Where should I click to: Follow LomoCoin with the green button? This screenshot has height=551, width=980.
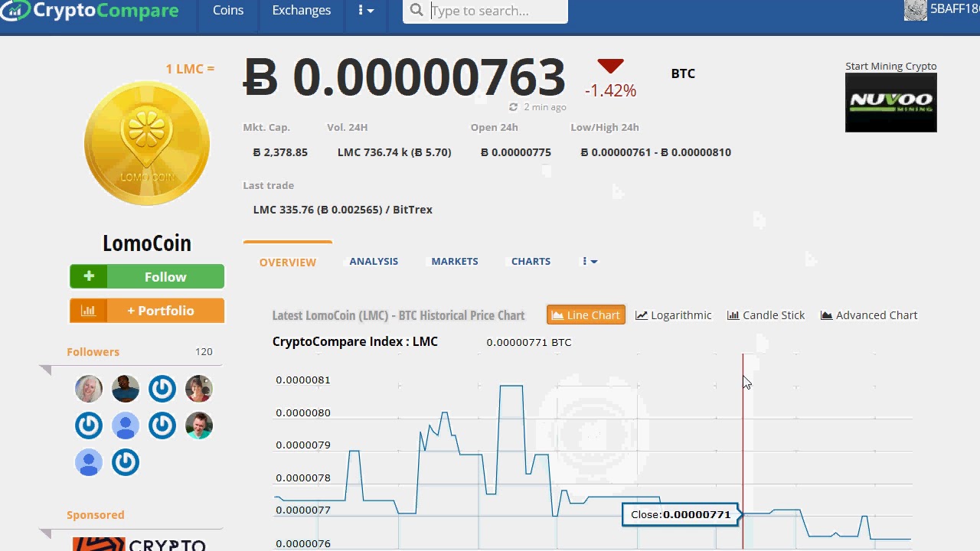147,276
